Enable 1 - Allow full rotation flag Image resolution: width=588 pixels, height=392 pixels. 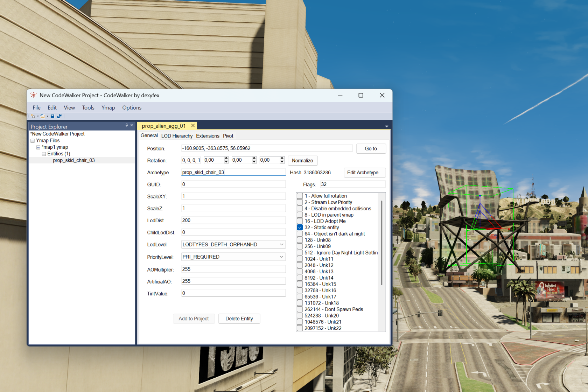[x=300, y=196]
